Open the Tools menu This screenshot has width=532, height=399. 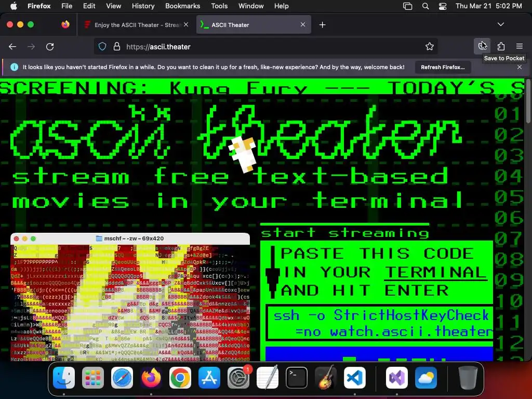tap(219, 6)
